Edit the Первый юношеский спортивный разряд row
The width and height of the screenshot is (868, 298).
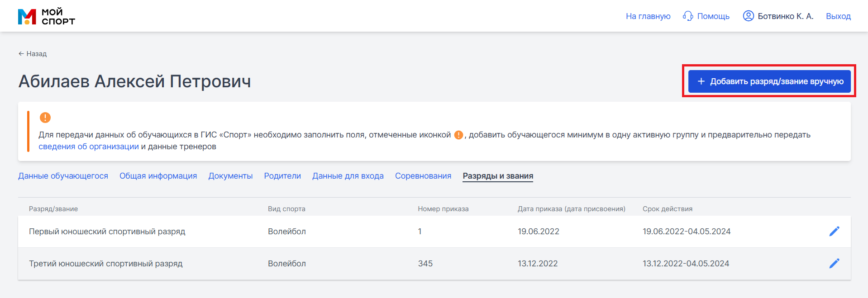click(x=834, y=232)
